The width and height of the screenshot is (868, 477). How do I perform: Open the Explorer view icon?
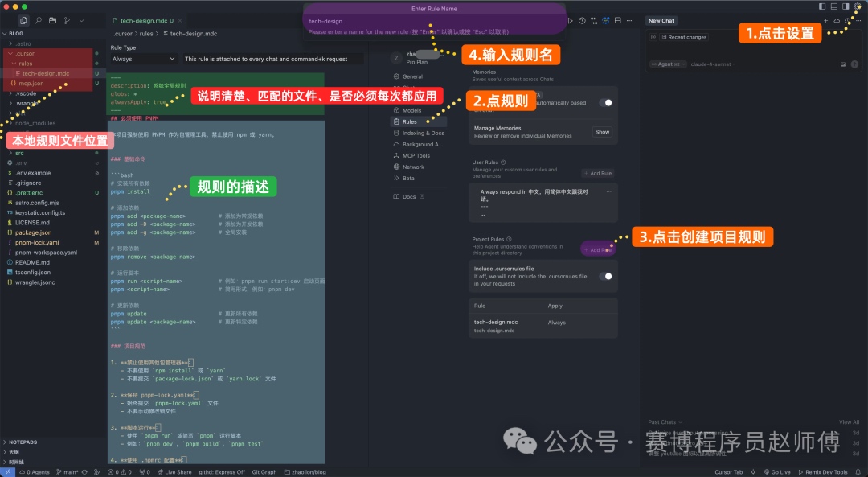[23, 20]
